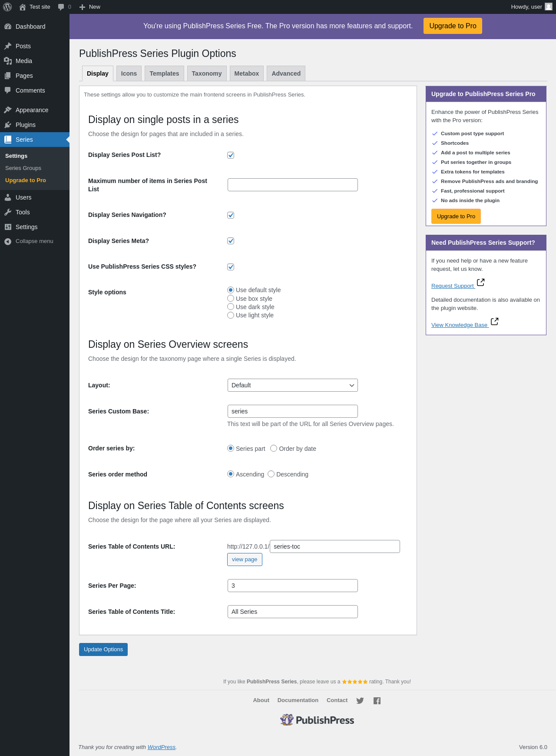The height and width of the screenshot is (756, 556).
Task: Focus the Series Per Page field
Action: coord(293,586)
